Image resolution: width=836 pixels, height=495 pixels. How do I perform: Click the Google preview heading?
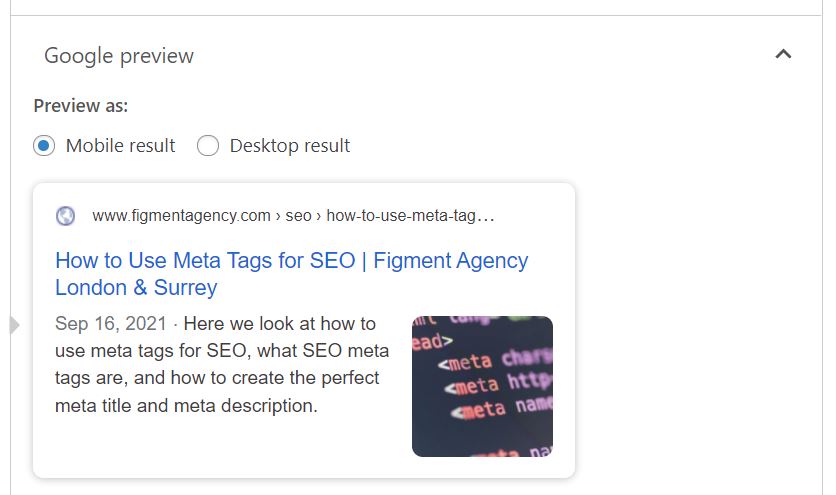119,56
